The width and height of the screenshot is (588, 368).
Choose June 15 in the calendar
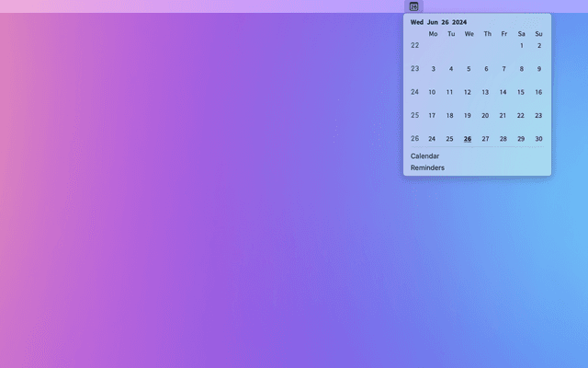[x=521, y=92]
